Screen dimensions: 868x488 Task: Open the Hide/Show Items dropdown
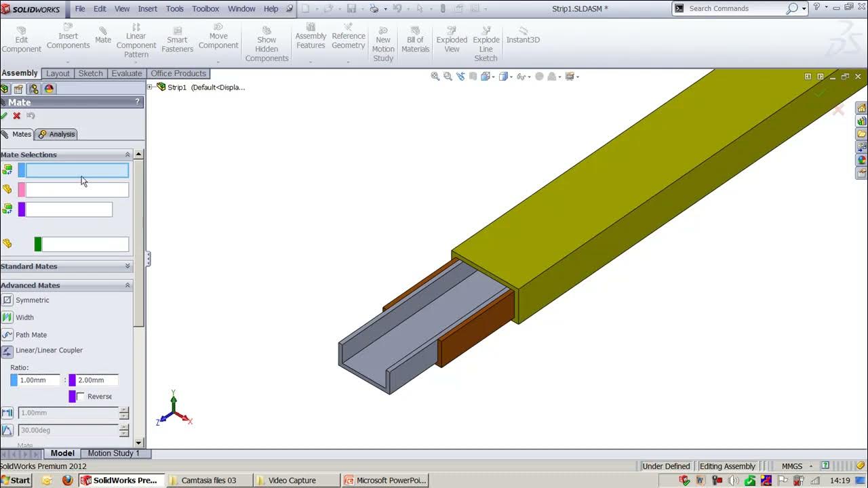click(x=528, y=77)
